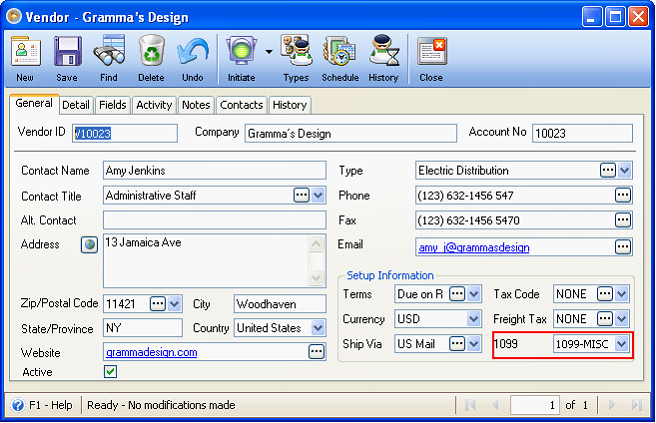Open the Zip/Postal Code ellipsis button
The image size is (656, 423).
click(x=158, y=303)
